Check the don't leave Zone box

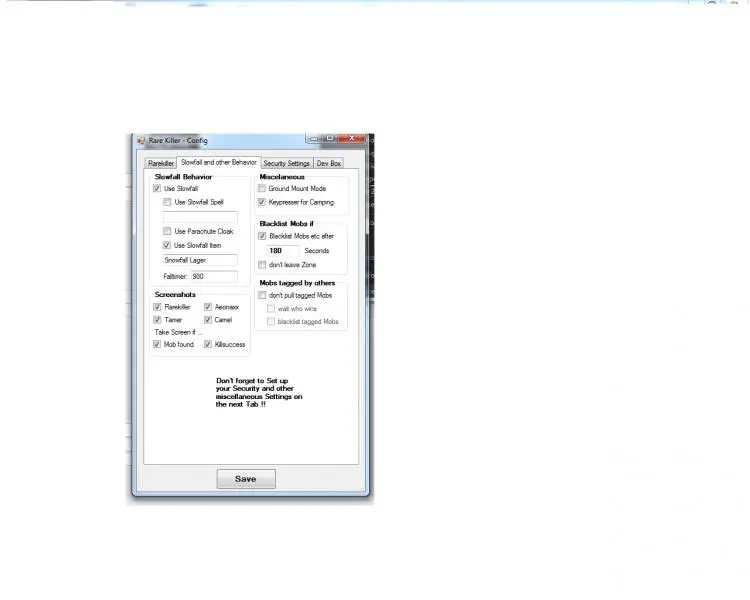pos(262,265)
